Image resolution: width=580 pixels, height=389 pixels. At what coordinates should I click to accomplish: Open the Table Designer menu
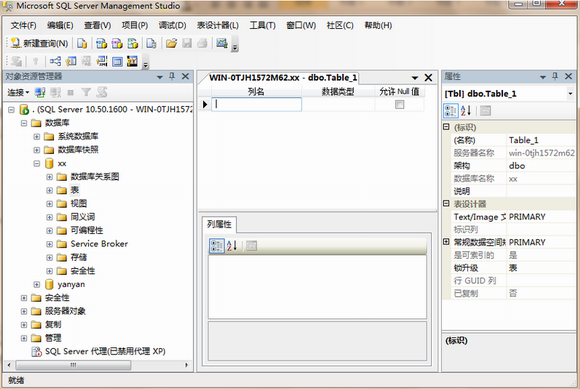(x=218, y=26)
